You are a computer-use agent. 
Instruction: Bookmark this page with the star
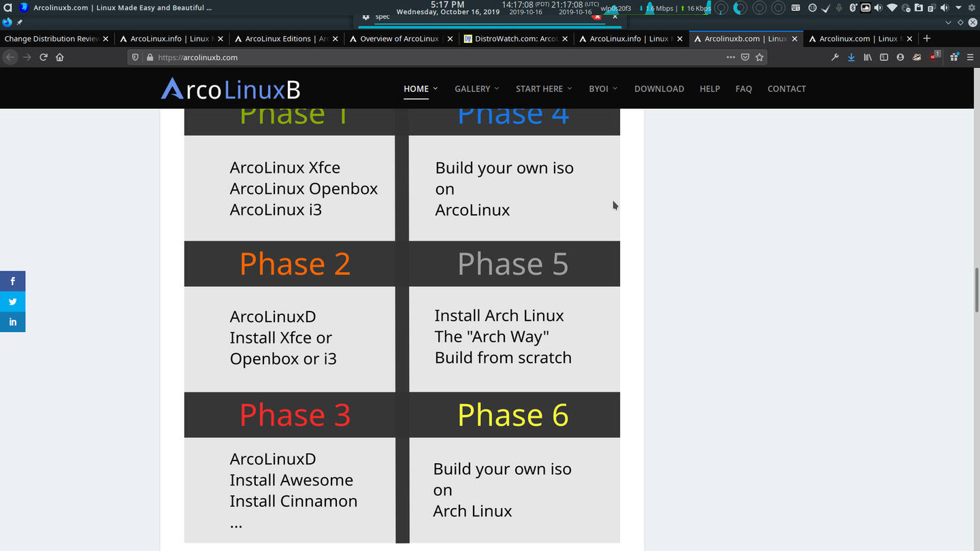(759, 57)
